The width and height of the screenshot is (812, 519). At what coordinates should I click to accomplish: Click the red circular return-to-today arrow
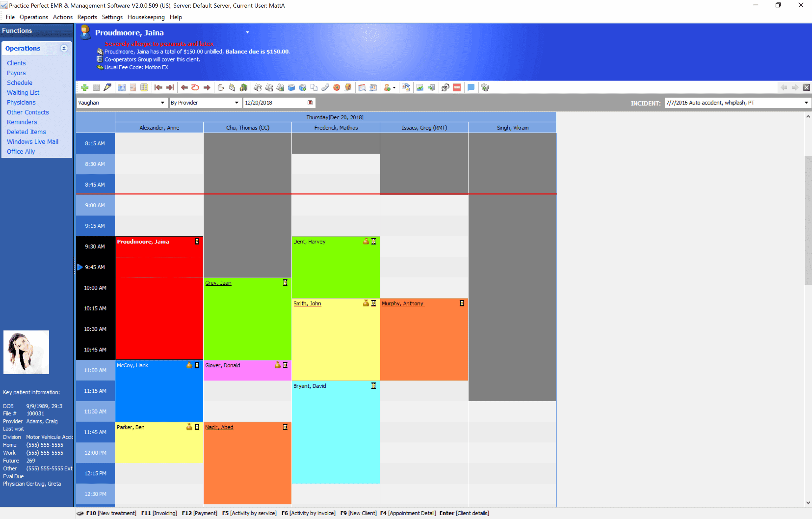pyautogui.click(x=195, y=88)
